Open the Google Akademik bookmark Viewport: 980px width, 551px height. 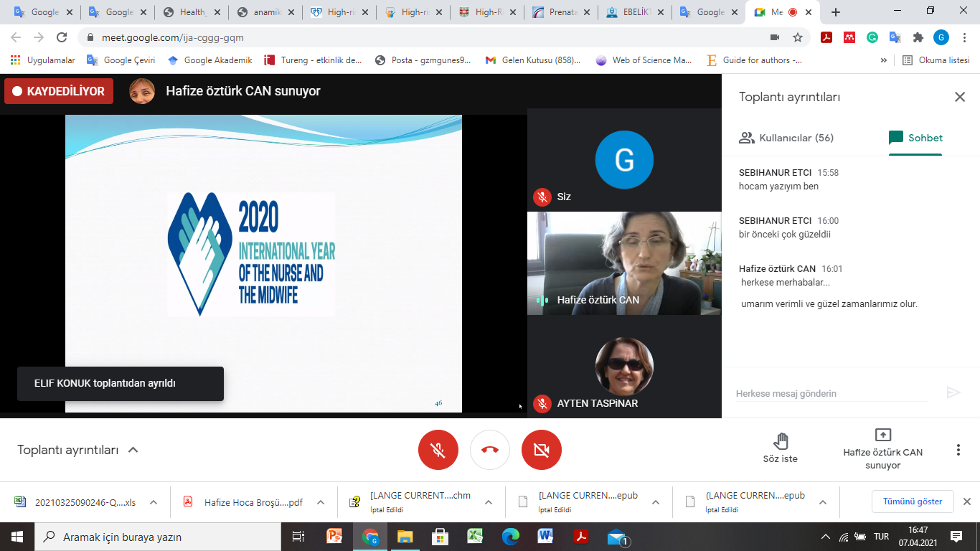pos(210,60)
